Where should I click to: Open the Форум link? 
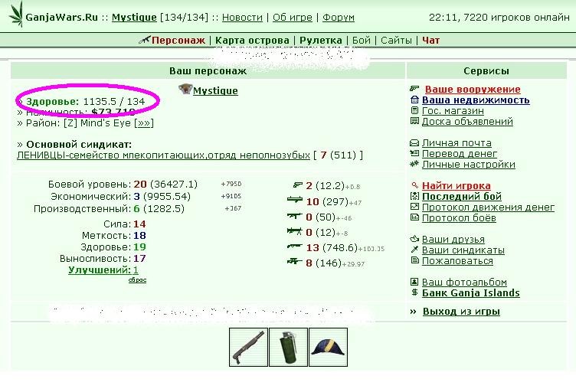pos(339,18)
